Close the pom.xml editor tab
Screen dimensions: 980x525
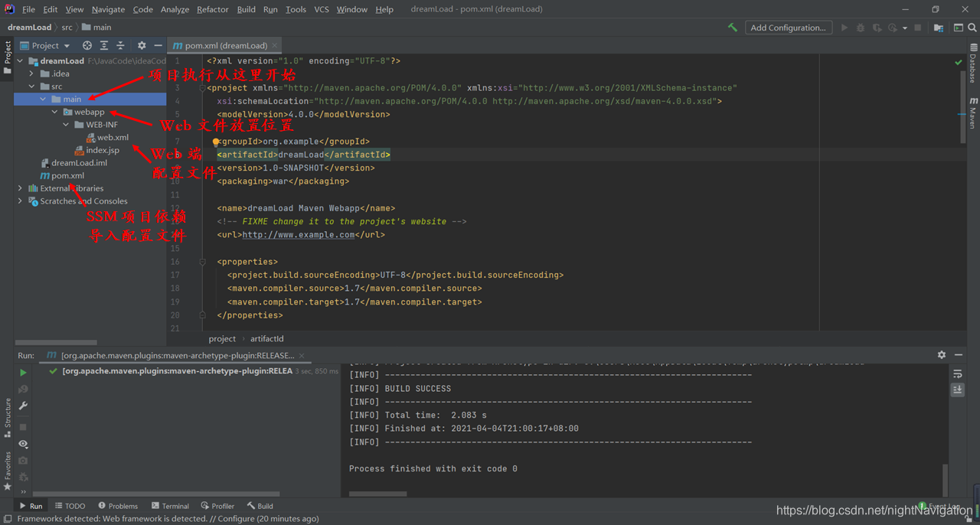[x=275, y=46]
